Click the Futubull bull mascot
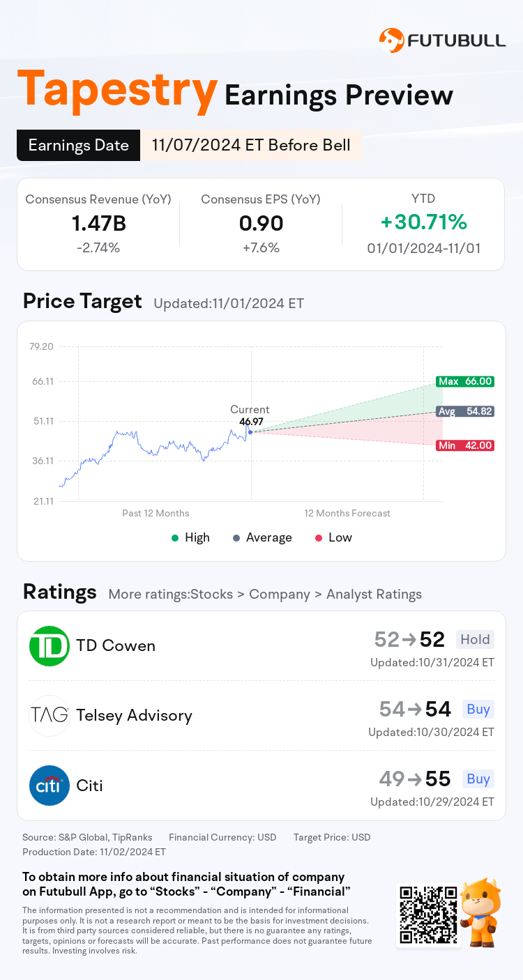Viewport: 523px width, 980px height. 482,912
